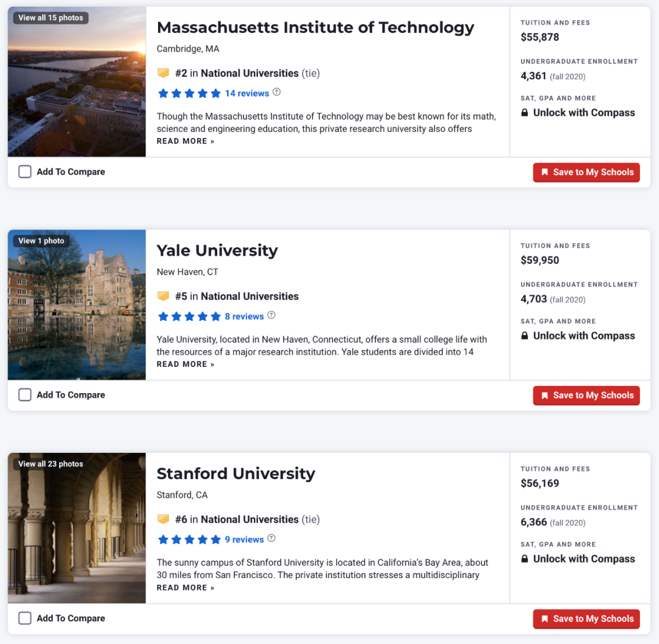Screen dimensions: 659x644
Task: Click the help icon beside Stanford's 9 reviews
Action: [272, 539]
